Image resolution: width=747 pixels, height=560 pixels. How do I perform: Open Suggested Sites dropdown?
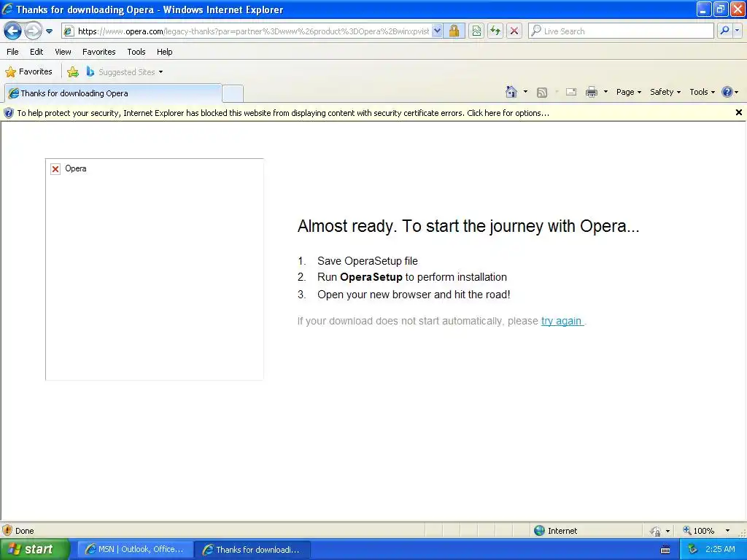point(125,72)
